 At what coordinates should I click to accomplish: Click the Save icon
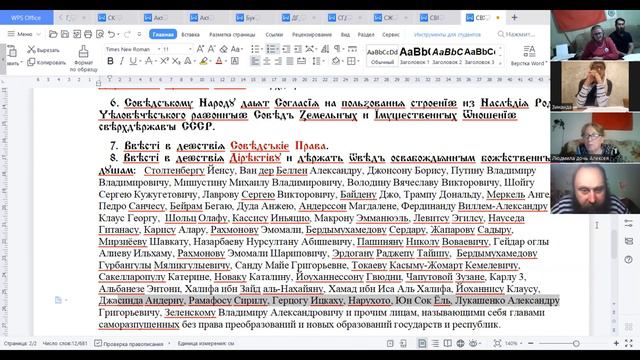point(65,34)
